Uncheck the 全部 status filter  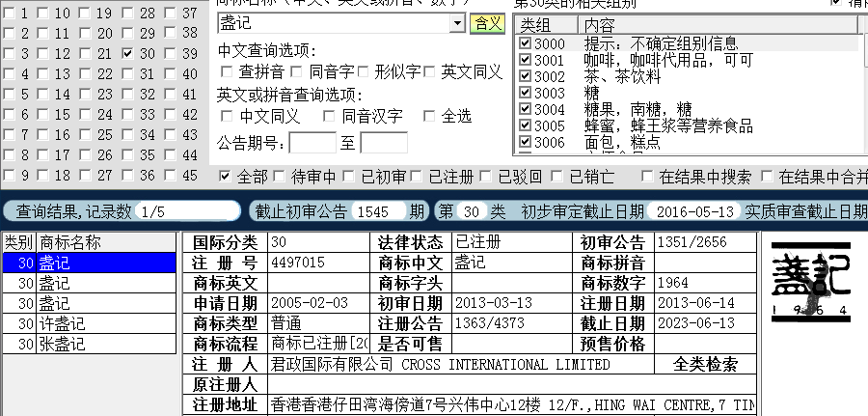(x=225, y=177)
